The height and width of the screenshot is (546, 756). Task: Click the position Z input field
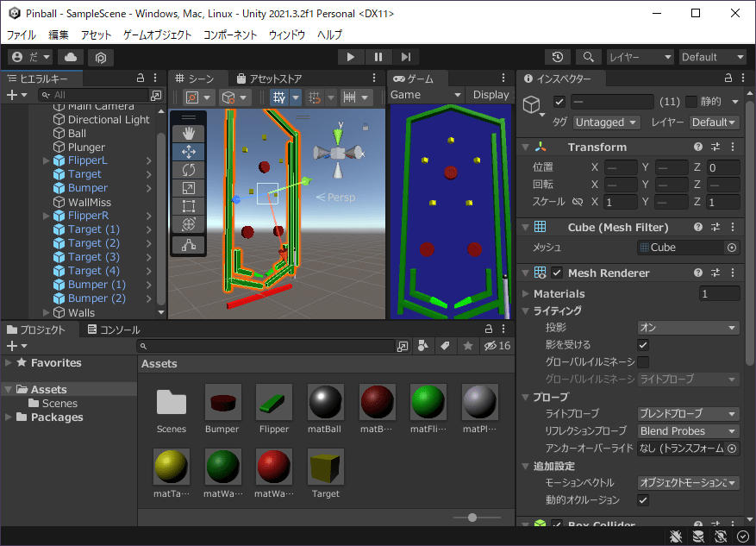tap(722, 167)
